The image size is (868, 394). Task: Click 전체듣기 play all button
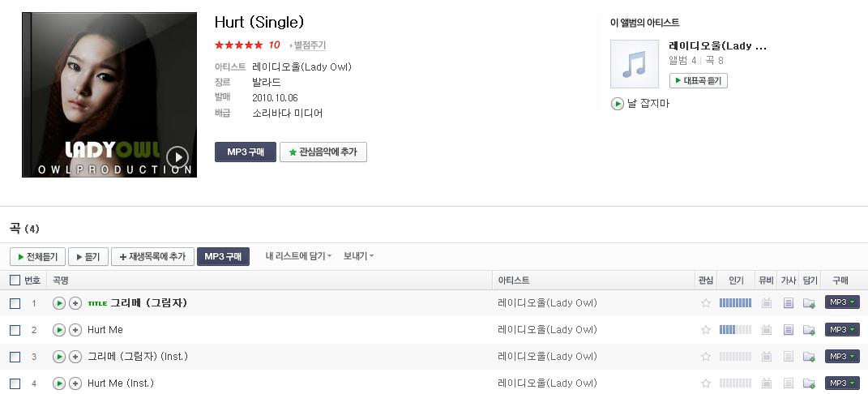coord(37,257)
